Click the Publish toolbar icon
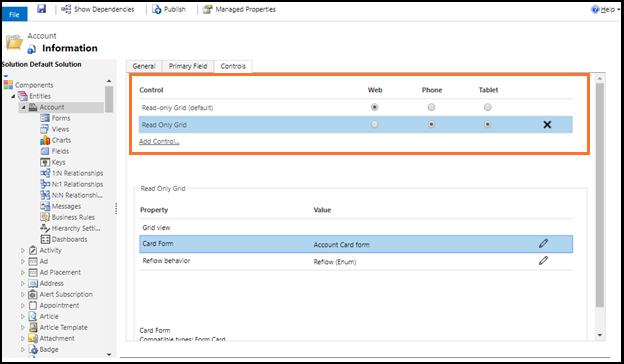Image resolution: width=624 pixels, height=364 pixels. pyautogui.click(x=157, y=9)
